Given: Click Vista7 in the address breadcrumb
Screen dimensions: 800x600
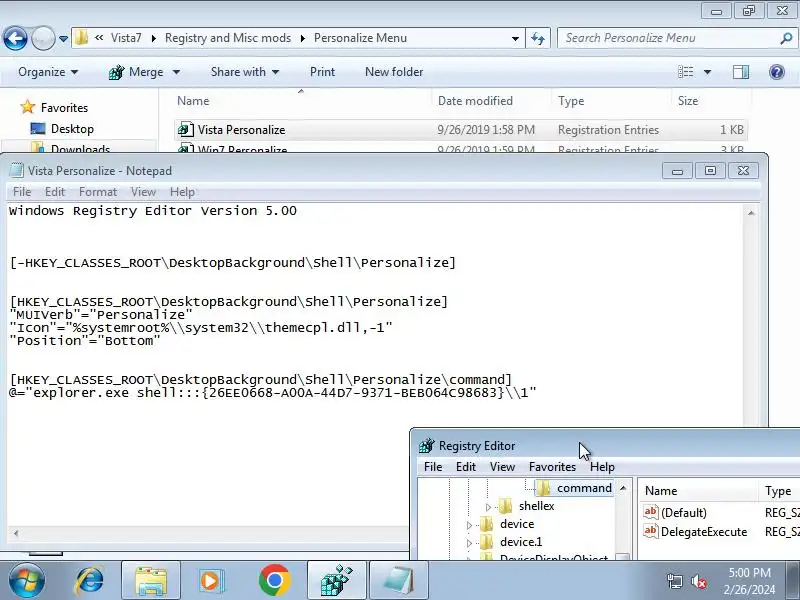Looking at the screenshot, I should [126, 38].
